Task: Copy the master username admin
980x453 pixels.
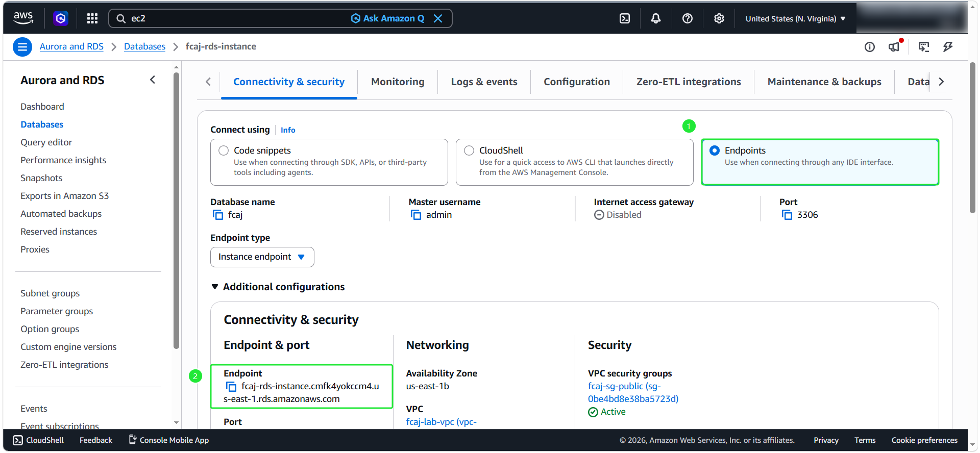Action: (x=416, y=215)
